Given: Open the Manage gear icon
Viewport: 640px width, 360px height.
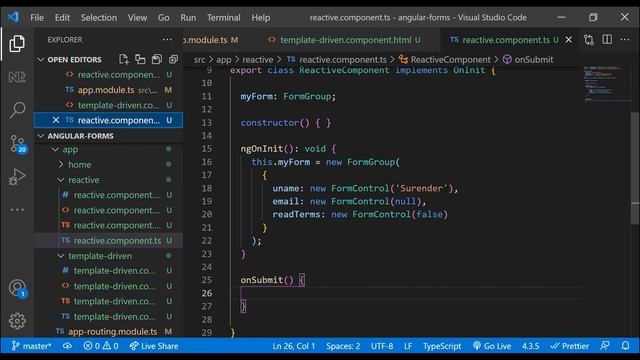Looking at the screenshot, I should pos(17,321).
